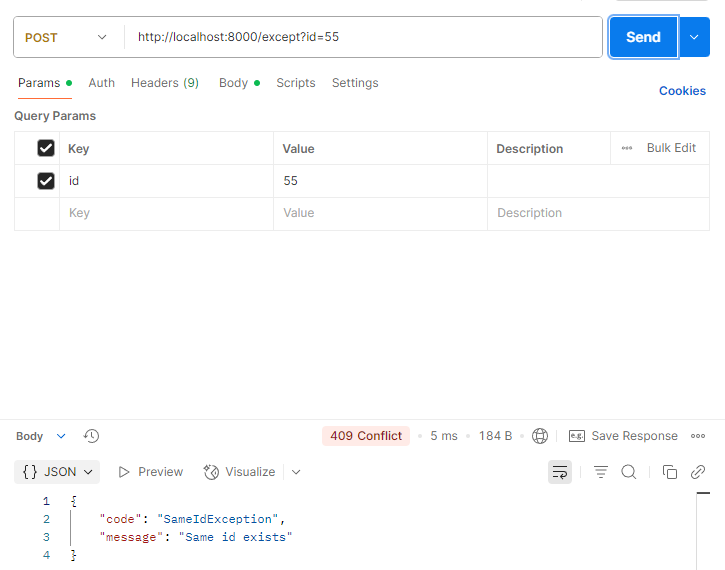Open the request Body tab

239,83
